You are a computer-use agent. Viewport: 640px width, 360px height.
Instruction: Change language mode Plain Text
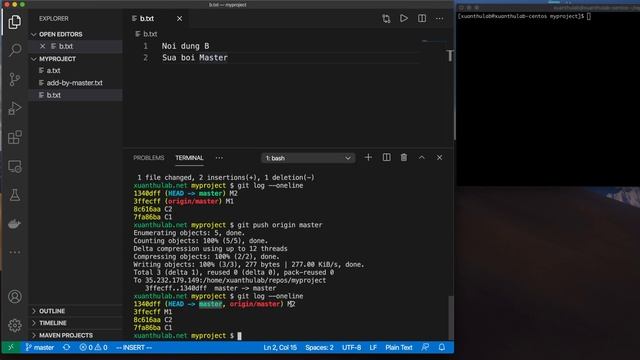click(399, 347)
